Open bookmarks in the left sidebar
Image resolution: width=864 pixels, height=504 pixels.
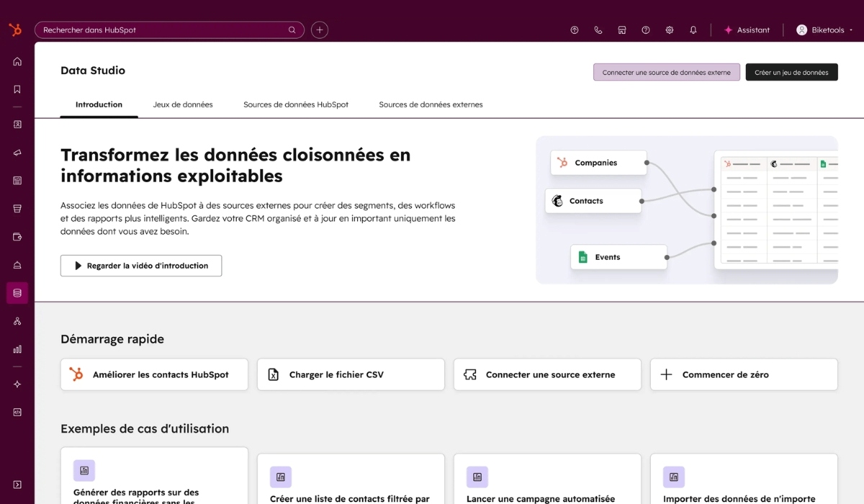click(17, 89)
